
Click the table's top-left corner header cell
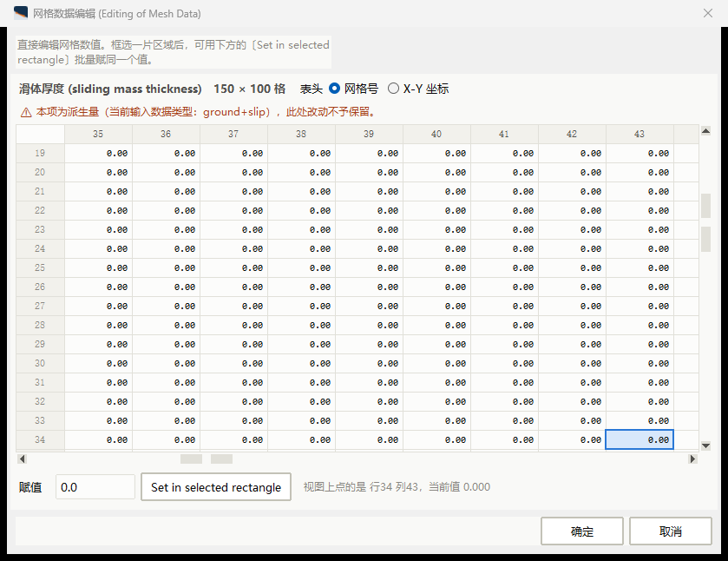coord(41,135)
